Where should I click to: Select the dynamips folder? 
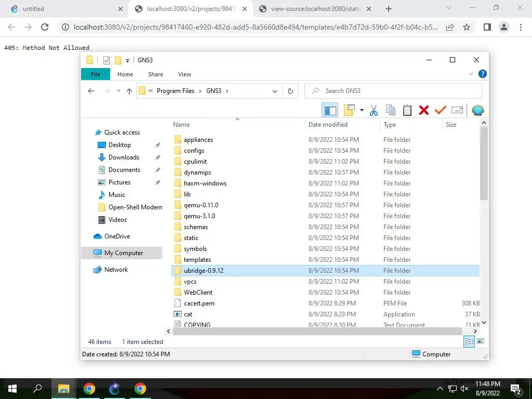pyautogui.click(x=197, y=172)
